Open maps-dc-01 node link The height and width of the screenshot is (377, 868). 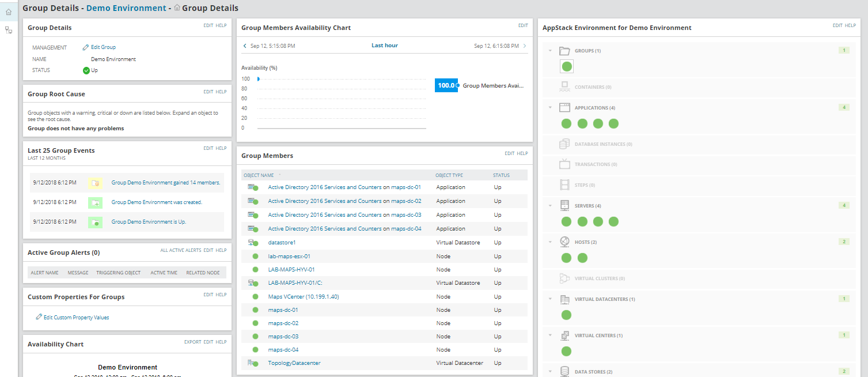(x=283, y=310)
